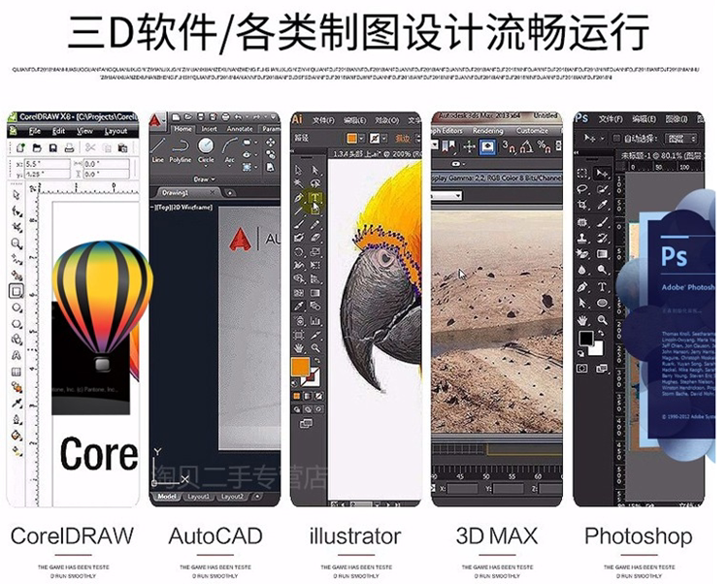Open the Customize menu in 3ds Max
The image size is (728, 584).
click(x=532, y=131)
